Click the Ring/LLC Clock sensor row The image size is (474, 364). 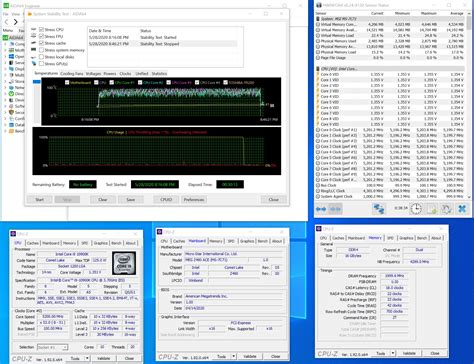coord(390,191)
